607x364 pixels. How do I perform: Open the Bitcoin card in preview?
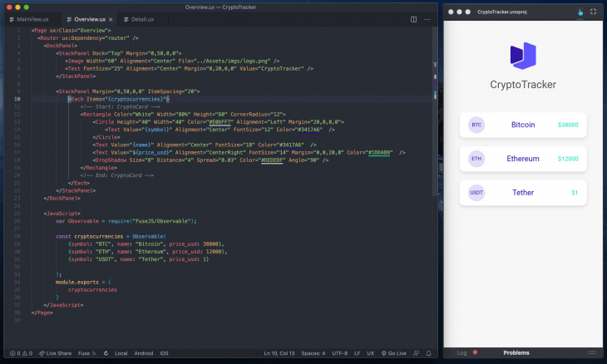[x=523, y=125]
